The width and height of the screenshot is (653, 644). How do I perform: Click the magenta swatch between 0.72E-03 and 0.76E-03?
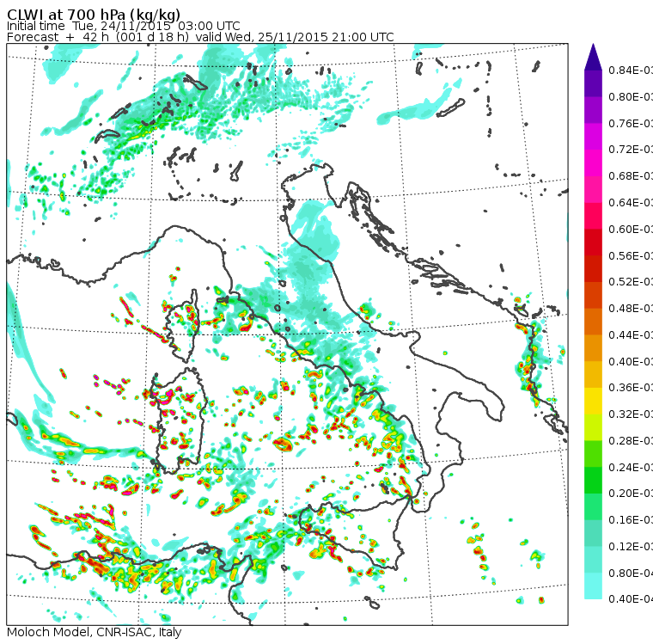[x=593, y=137]
